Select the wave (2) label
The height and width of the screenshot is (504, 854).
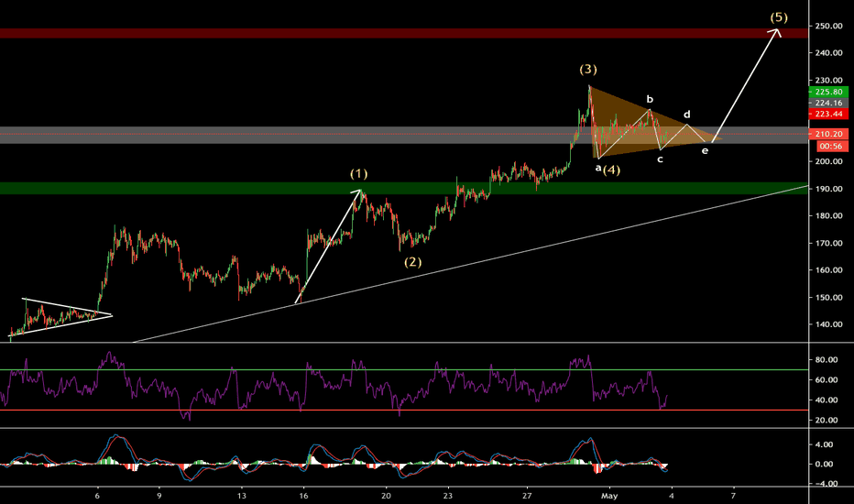click(413, 262)
